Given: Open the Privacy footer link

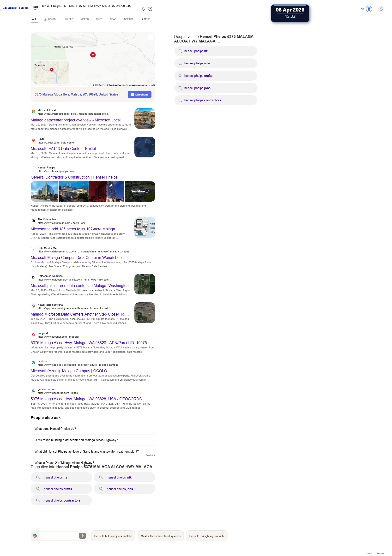Looking at the screenshot, I should click(x=380, y=554).
